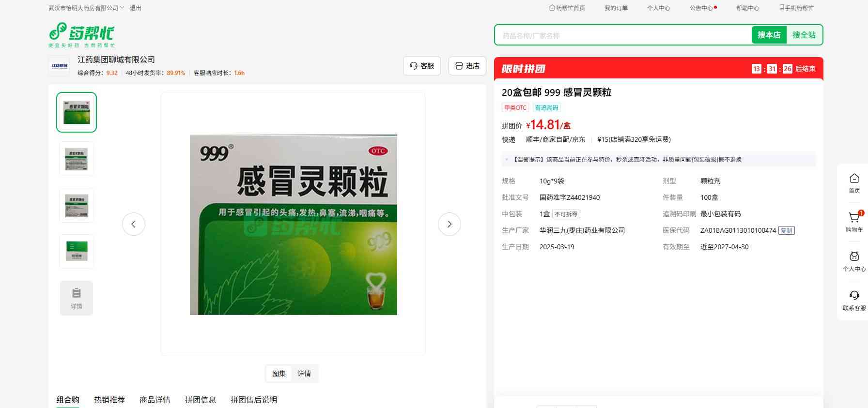The image size is (868, 408).
Task: Open the 商品详情 tab
Action: click(155, 400)
